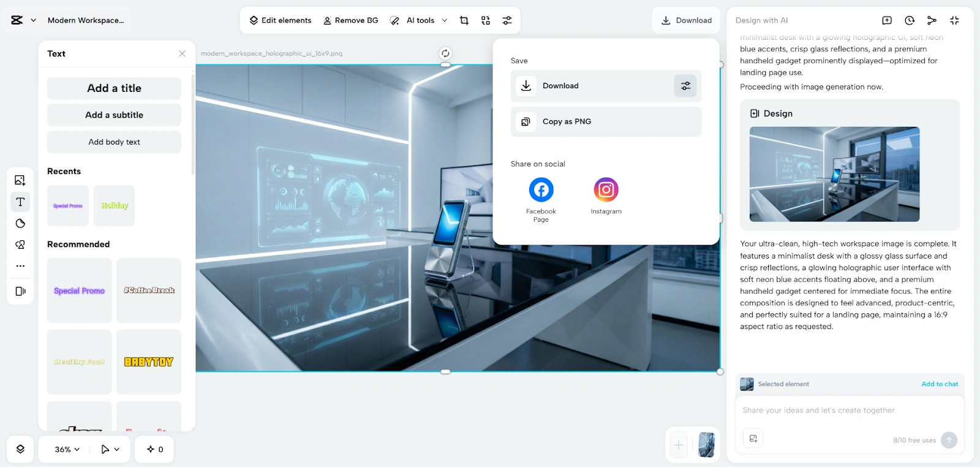Click the Remove BG tool
Viewport: 980px width, 467px height.
click(x=350, y=20)
